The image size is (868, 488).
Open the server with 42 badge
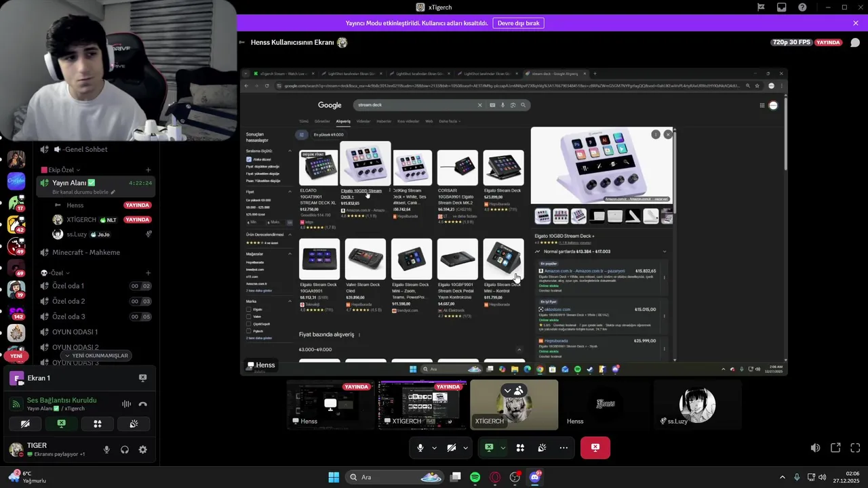[16, 224]
